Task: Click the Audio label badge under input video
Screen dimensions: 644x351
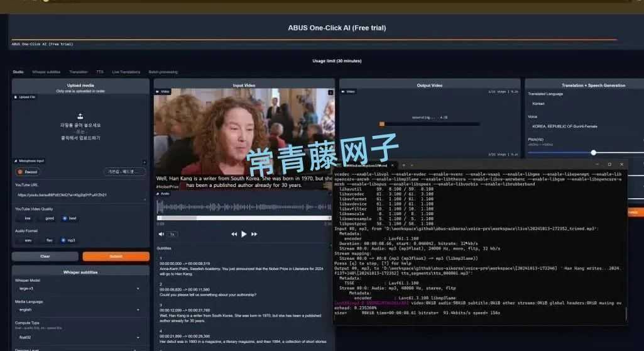Action: [x=163, y=193]
